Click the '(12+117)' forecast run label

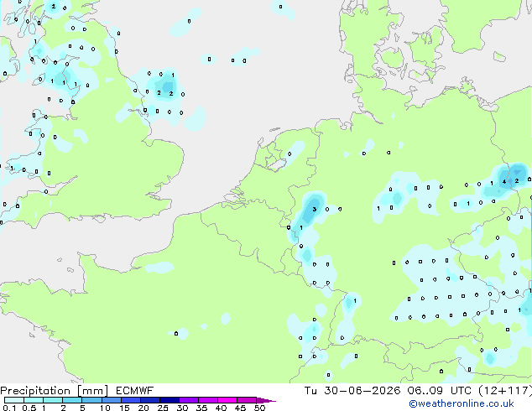click(x=505, y=391)
